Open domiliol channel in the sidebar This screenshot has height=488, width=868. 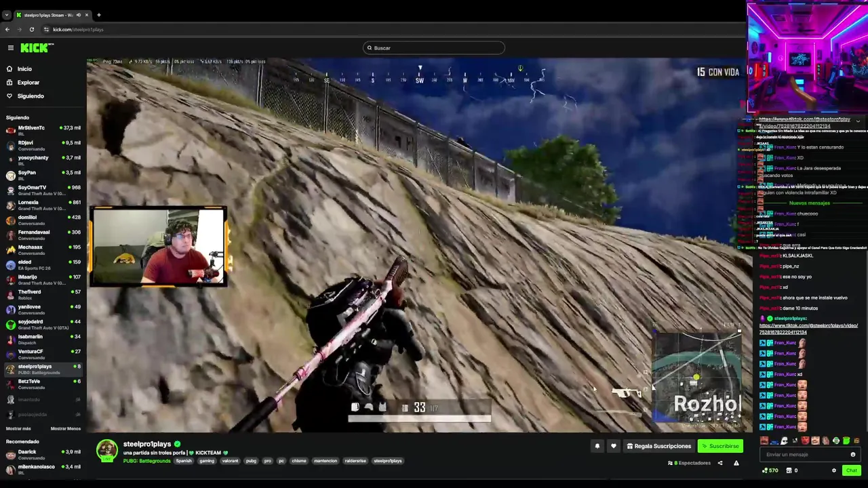pos(43,220)
